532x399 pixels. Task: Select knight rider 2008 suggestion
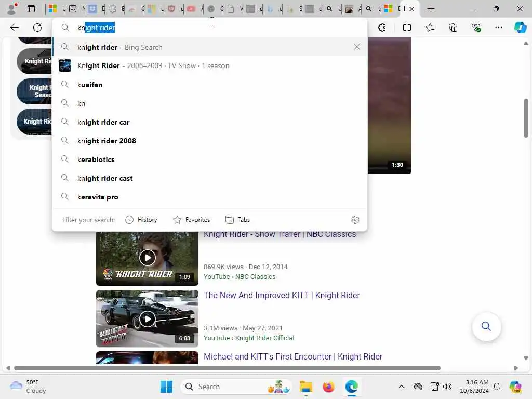coord(210,140)
